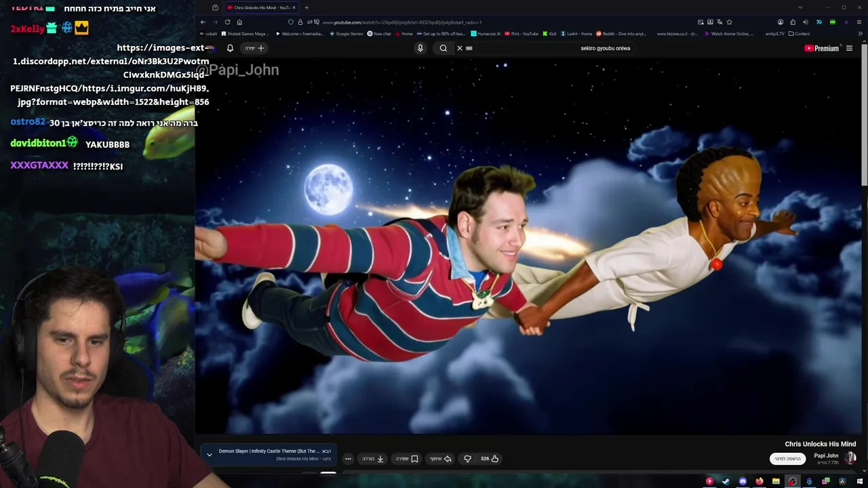The width and height of the screenshot is (868, 488).
Task: Open the Lurkit - Home bookmark
Action: click(x=576, y=34)
